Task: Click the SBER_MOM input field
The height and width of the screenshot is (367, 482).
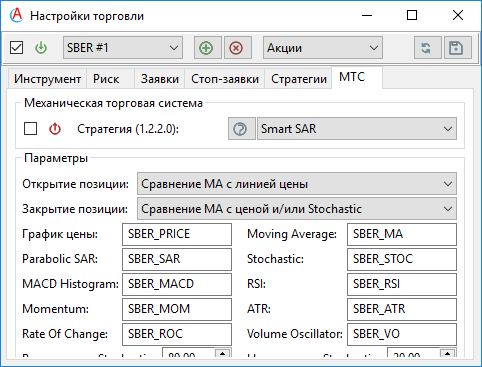Action: (177, 309)
